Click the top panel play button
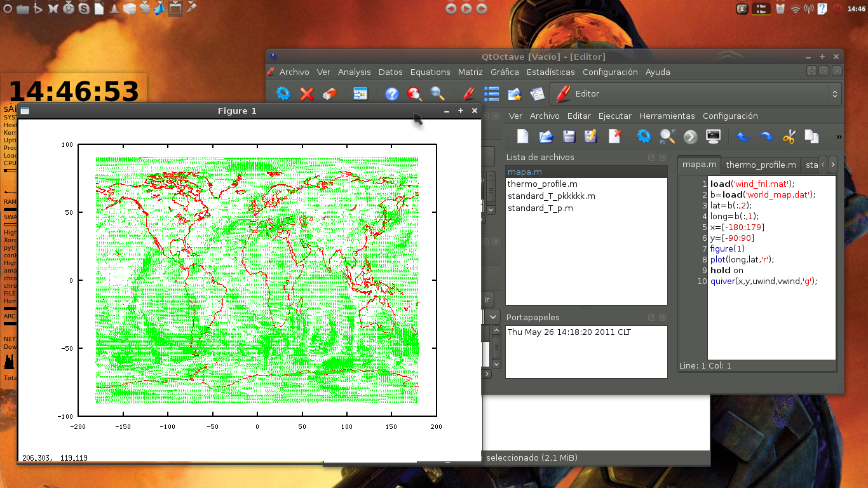 (x=466, y=8)
